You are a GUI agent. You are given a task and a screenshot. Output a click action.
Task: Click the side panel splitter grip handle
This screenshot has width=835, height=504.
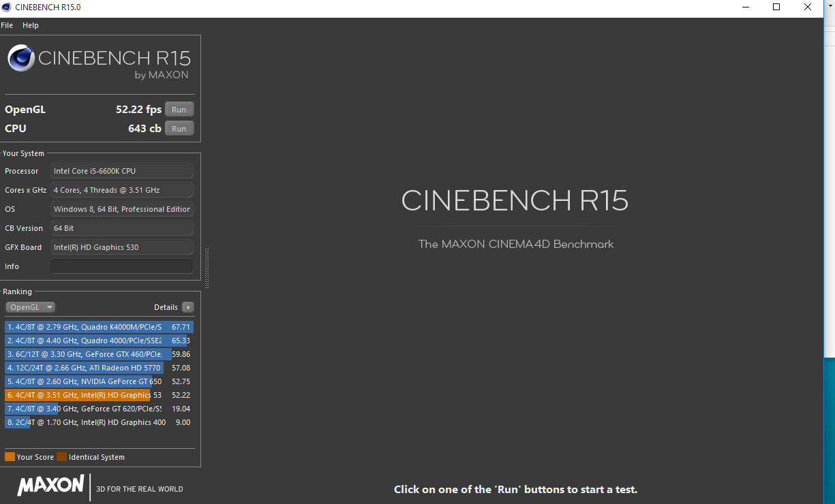coord(207,268)
